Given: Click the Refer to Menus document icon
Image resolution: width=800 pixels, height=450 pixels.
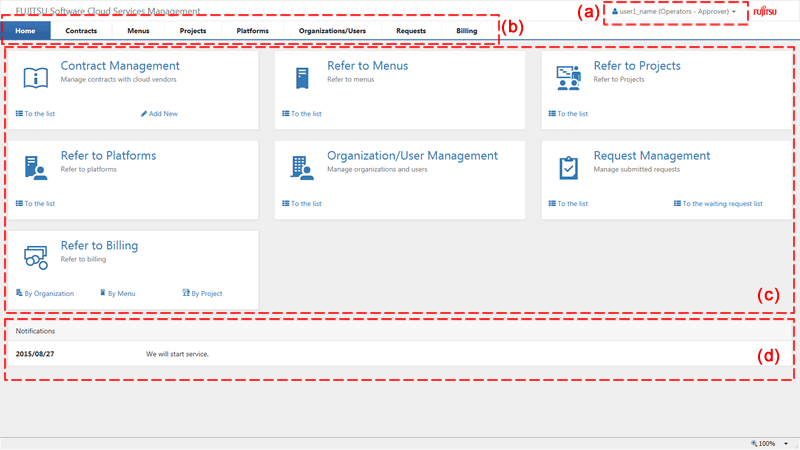Looking at the screenshot, I should click(x=302, y=78).
